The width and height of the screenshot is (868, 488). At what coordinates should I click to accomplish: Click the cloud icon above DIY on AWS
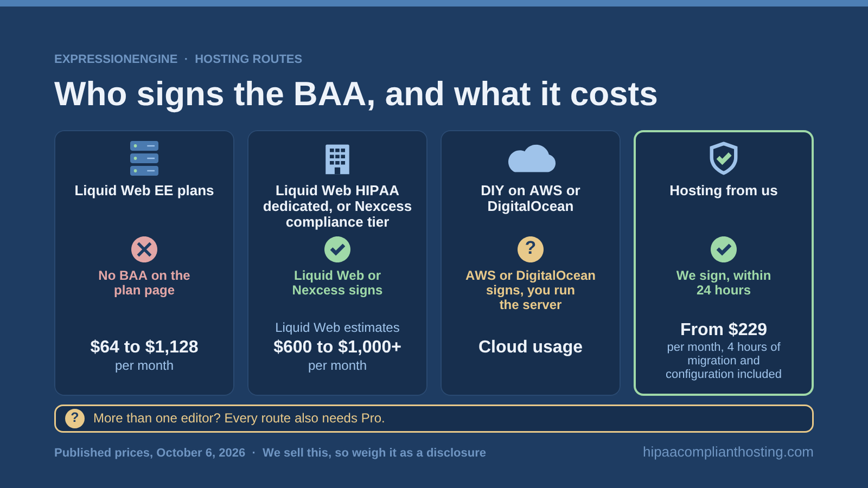pyautogui.click(x=532, y=158)
